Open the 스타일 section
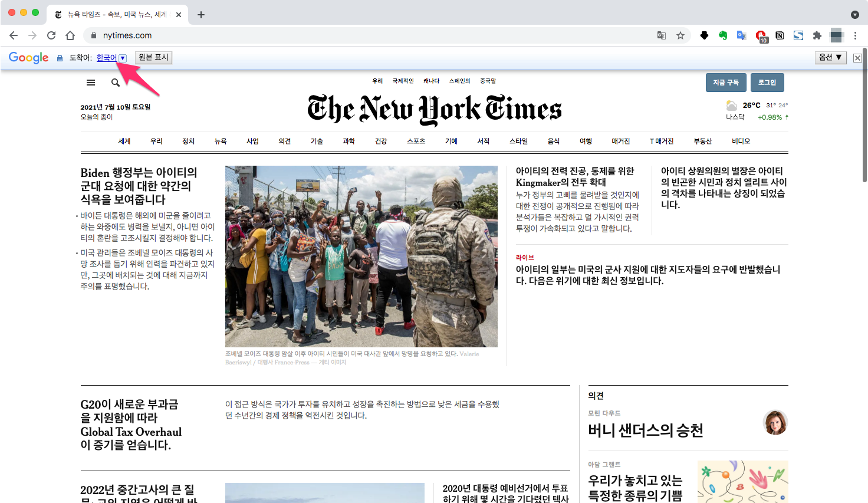This screenshot has height=503, width=868. click(518, 141)
